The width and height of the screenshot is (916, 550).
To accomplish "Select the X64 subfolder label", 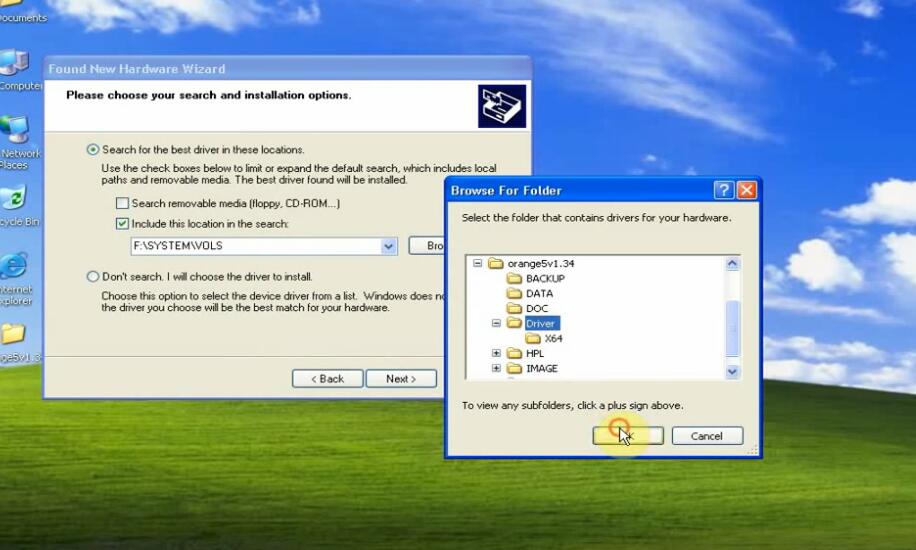I will (x=553, y=338).
